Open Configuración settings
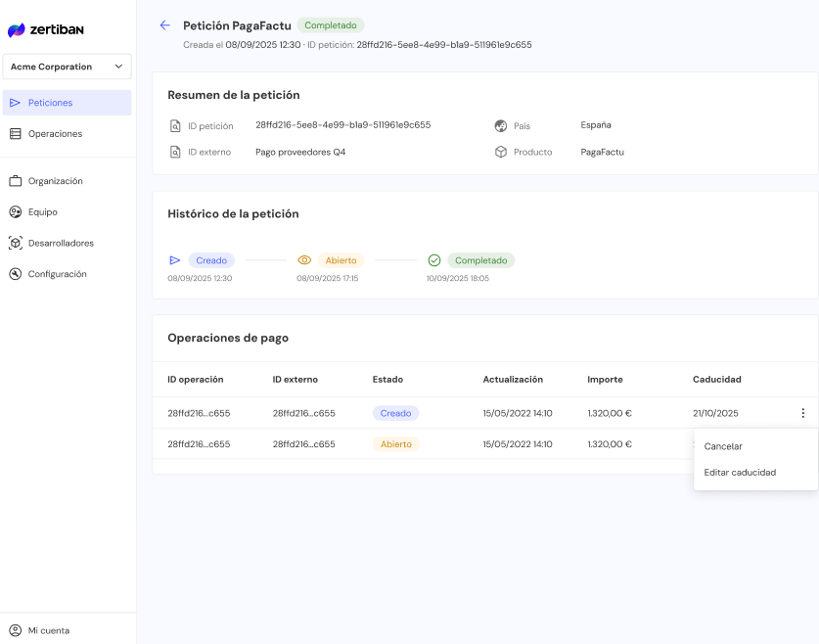The width and height of the screenshot is (819, 644). pos(57,274)
